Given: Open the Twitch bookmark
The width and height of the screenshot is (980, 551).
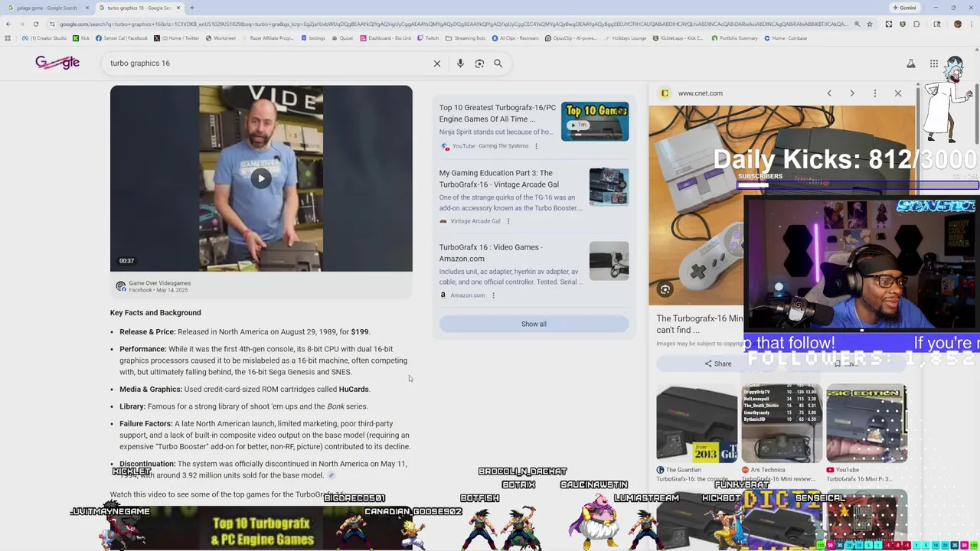Looking at the screenshot, I should point(428,37).
